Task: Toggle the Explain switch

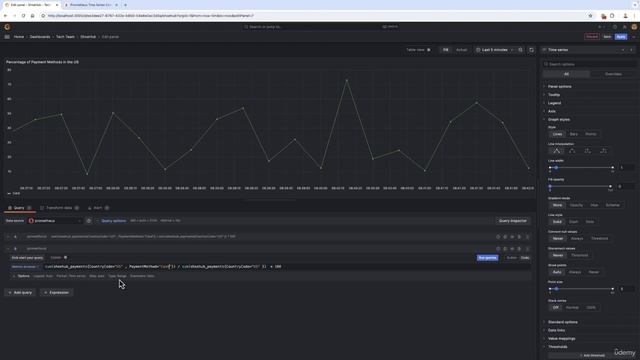Action: click(x=65, y=258)
